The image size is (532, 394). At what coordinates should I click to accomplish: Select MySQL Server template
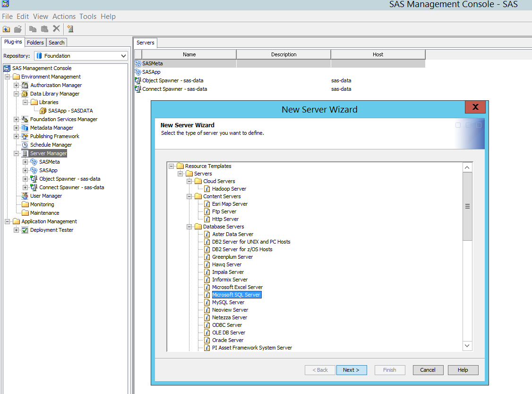pyautogui.click(x=228, y=302)
